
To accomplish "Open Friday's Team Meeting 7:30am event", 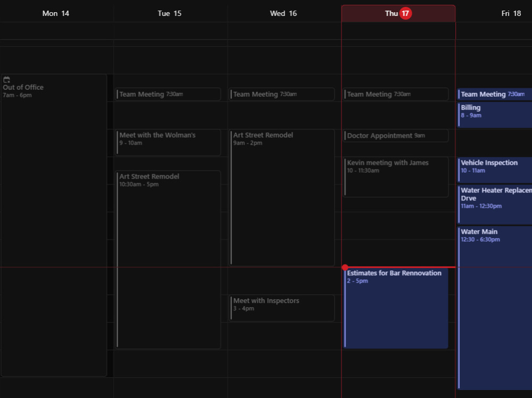I will 495,94.
